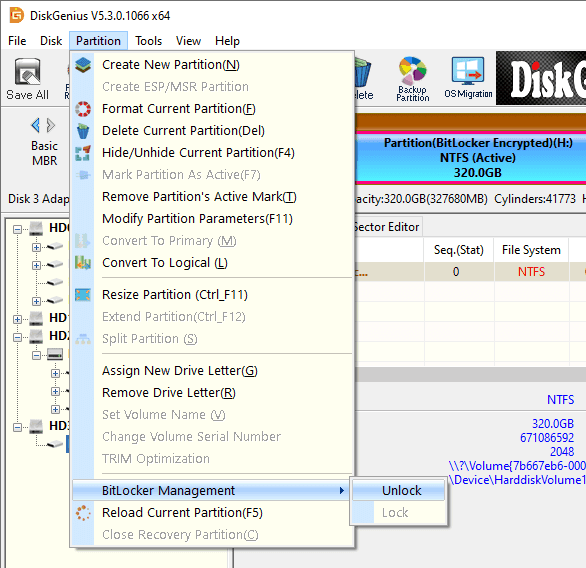586x568 pixels.
Task: Open the Backup Partition tool
Action: (413, 79)
